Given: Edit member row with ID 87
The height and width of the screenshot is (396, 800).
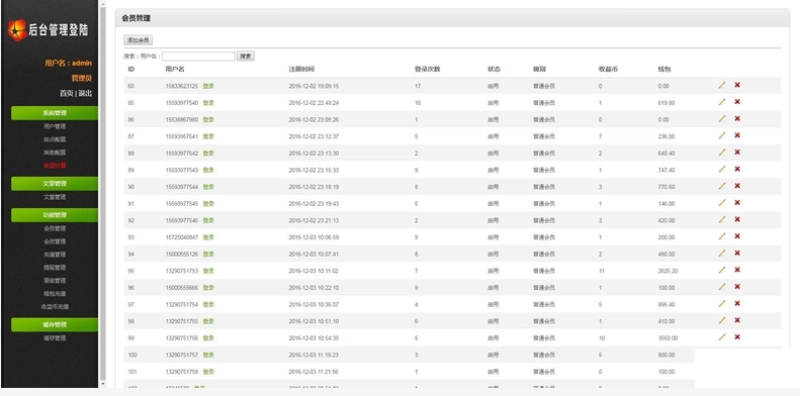Looking at the screenshot, I should pos(721,136).
